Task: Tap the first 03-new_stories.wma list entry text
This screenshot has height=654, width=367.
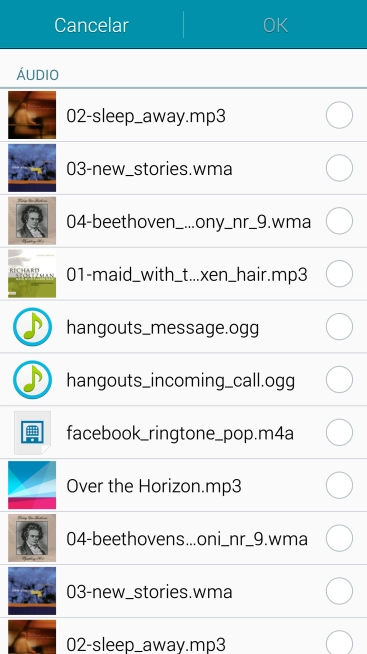Action: pos(149,169)
